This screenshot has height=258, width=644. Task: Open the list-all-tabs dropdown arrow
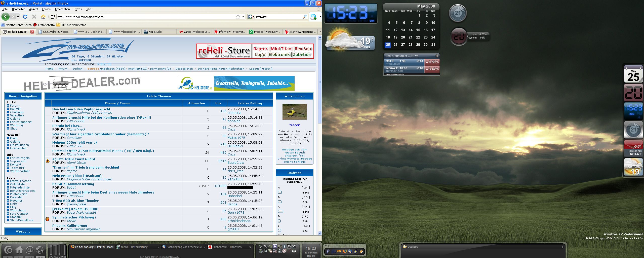pos(320,32)
